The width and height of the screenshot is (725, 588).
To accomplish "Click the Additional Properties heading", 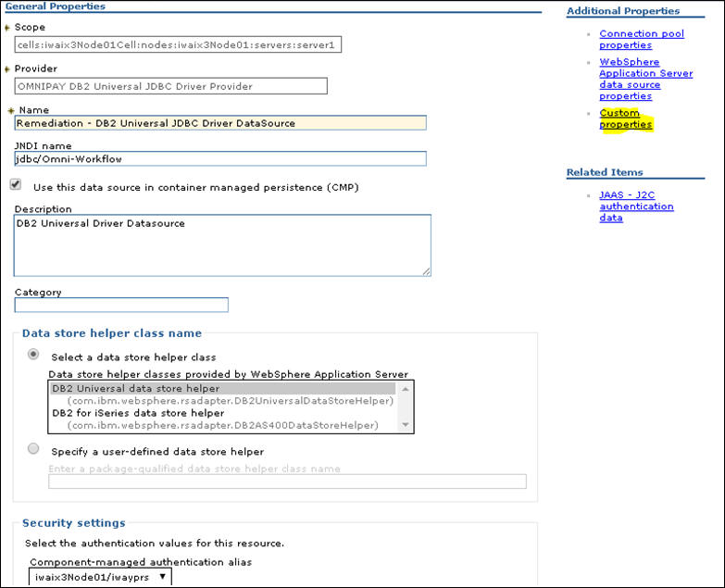I will (623, 10).
